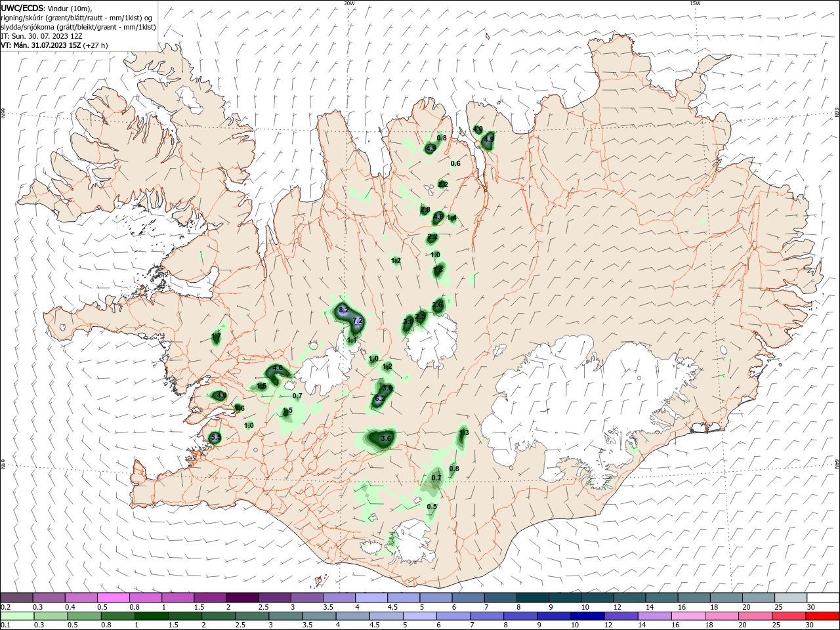The image size is (840, 630).
Task: Click the 4.9 value beside 4.0 in the north
Action: (488, 138)
